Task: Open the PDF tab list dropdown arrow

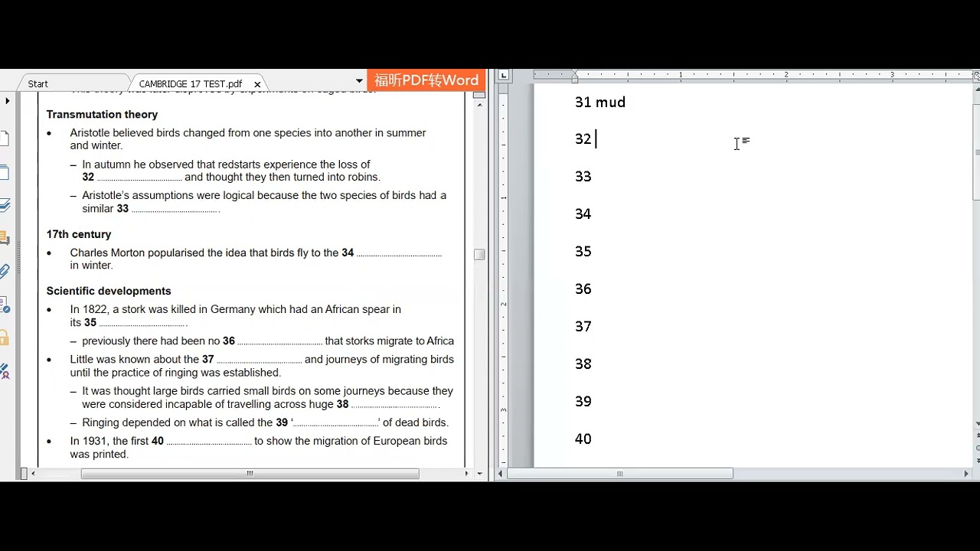Action: (x=359, y=81)
